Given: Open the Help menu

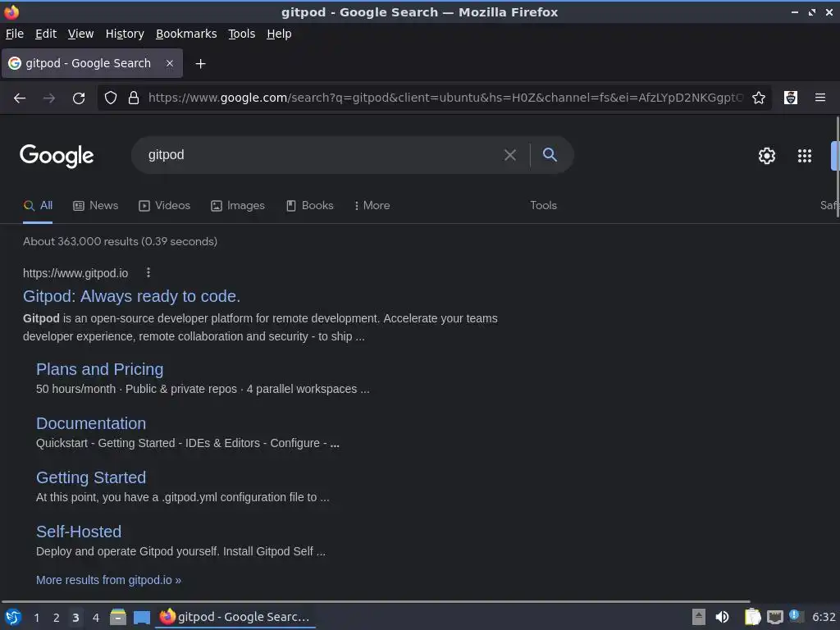Looking at the screenshot, I should [x=279, y=34].
